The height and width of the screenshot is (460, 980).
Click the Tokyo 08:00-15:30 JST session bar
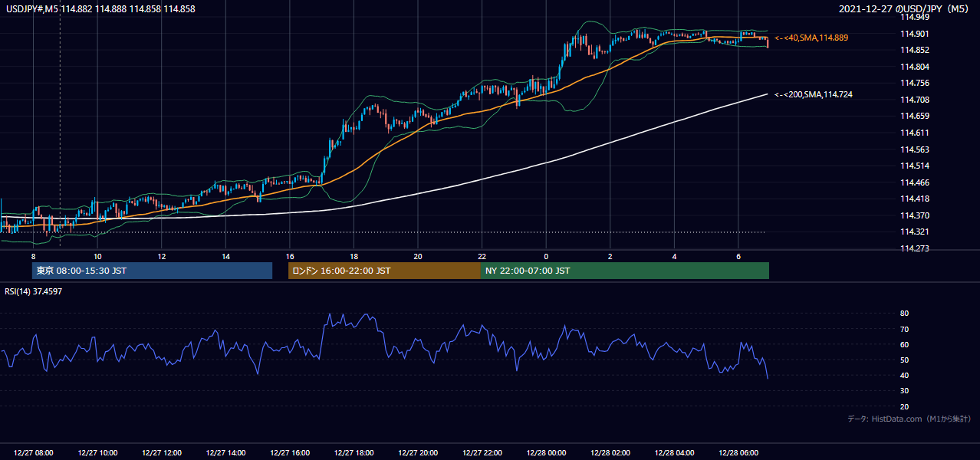point(152,271)
